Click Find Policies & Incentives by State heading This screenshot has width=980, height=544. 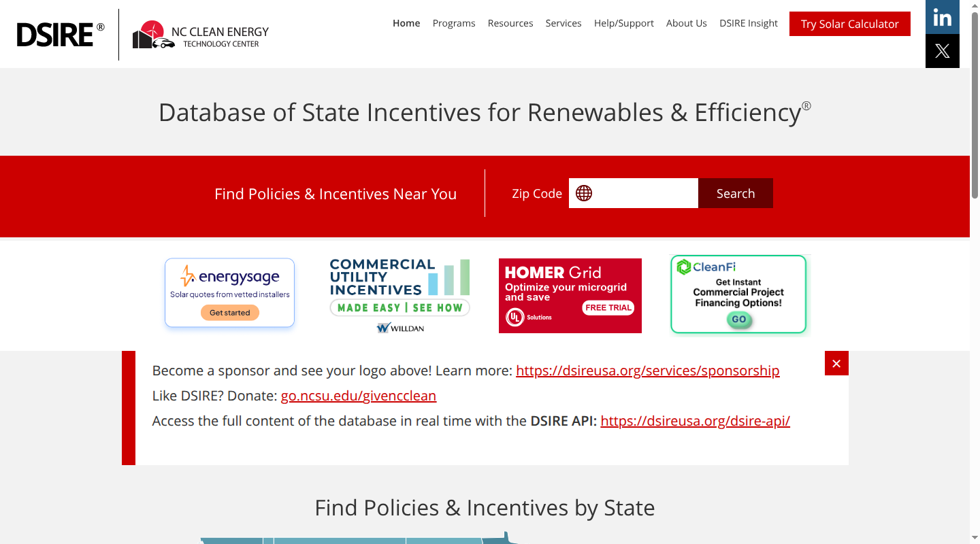coord(485,508)
